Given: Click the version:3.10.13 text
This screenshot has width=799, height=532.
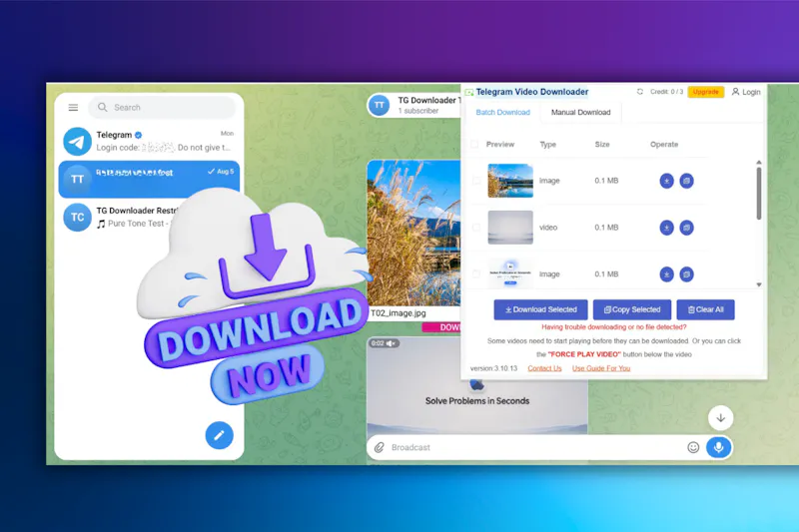Looking at the screenshot, I should [x=493, y=368].
